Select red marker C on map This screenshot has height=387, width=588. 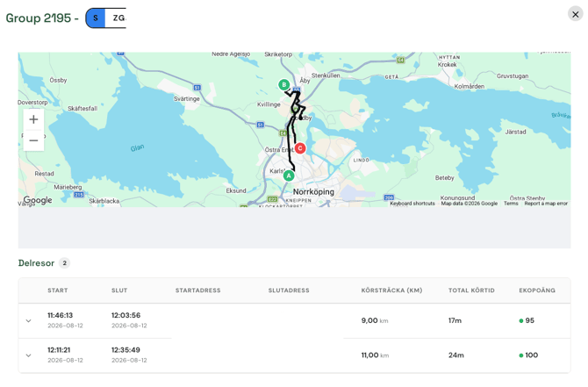[x=300, y=148]
